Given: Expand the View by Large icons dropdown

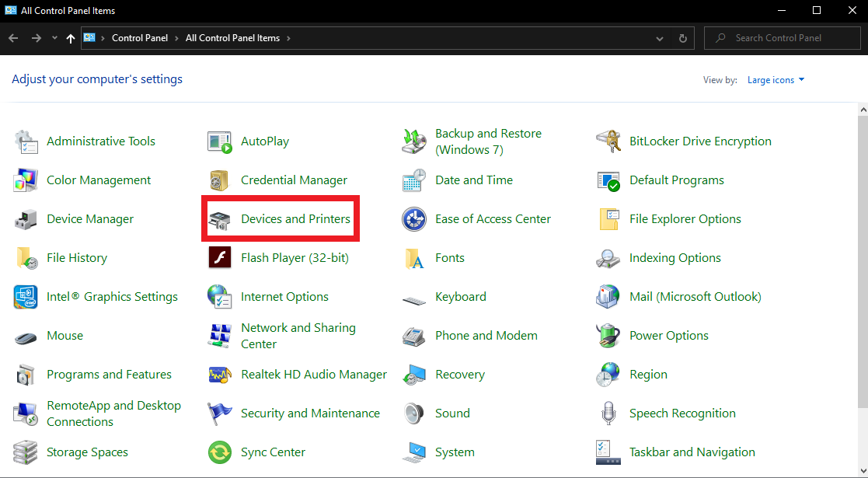Looking at the screenshot, I should point(776,80).
